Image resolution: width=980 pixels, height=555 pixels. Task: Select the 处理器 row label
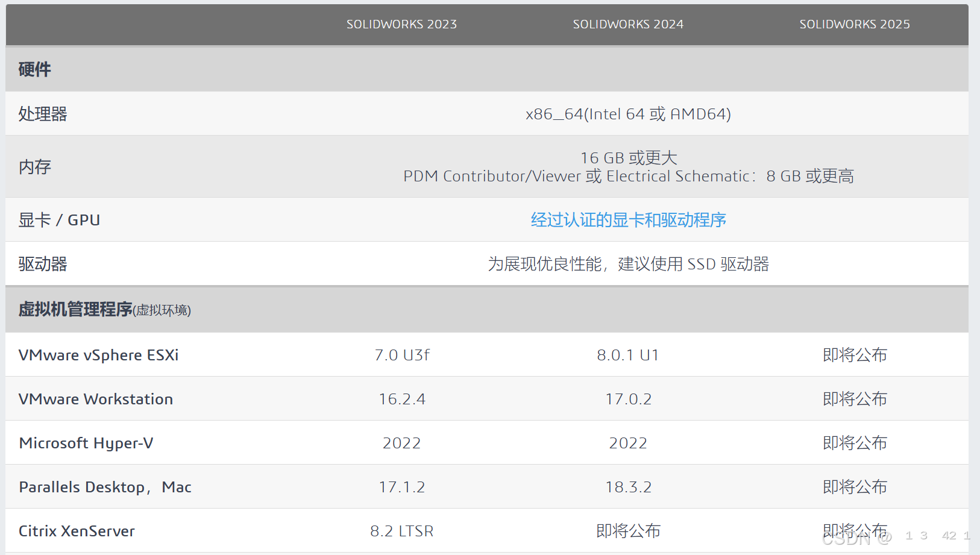point(43,114)
